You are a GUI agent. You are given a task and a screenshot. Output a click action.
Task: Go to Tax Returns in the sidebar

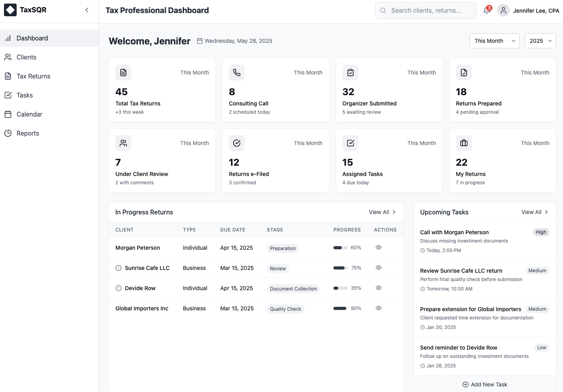[x=33, y=76]
